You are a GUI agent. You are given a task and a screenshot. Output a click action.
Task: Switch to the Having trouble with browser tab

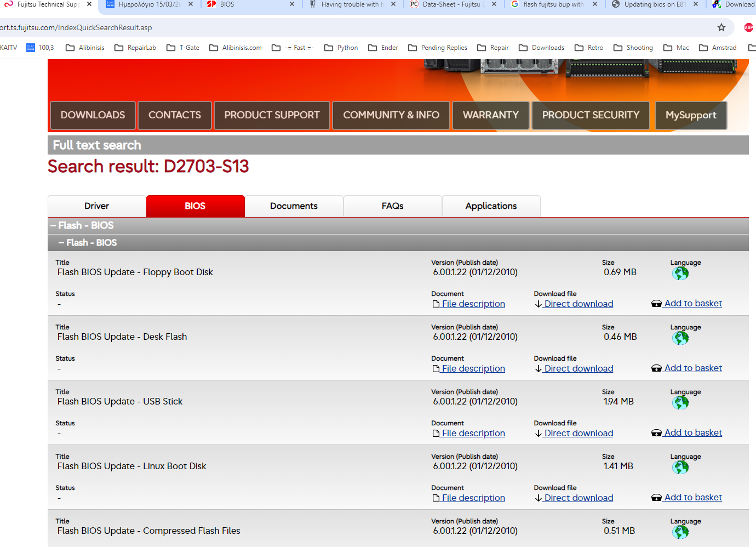[x=352, y=4]
